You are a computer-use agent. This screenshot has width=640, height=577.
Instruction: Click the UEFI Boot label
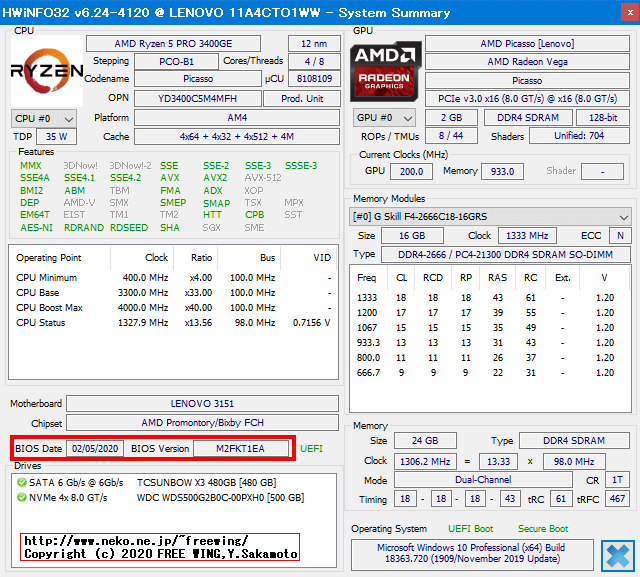click(x=469, y=528)
